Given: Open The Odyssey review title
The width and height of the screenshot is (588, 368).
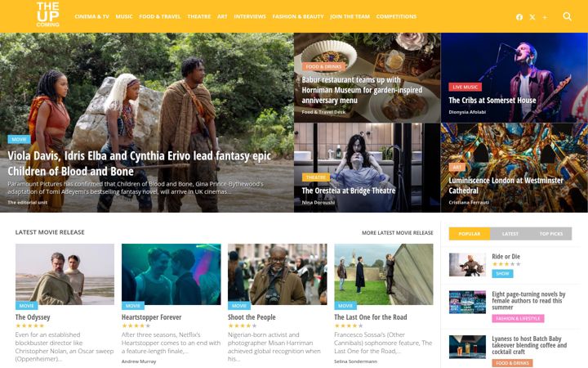Looking at the screenshot, I should pyautogui.click(x=33, y=317).
